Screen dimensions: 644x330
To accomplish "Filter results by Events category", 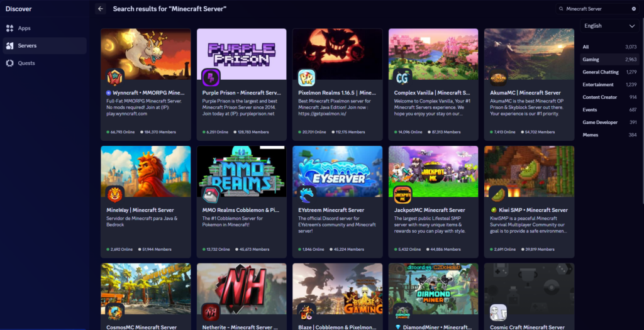I will [609, 110].
